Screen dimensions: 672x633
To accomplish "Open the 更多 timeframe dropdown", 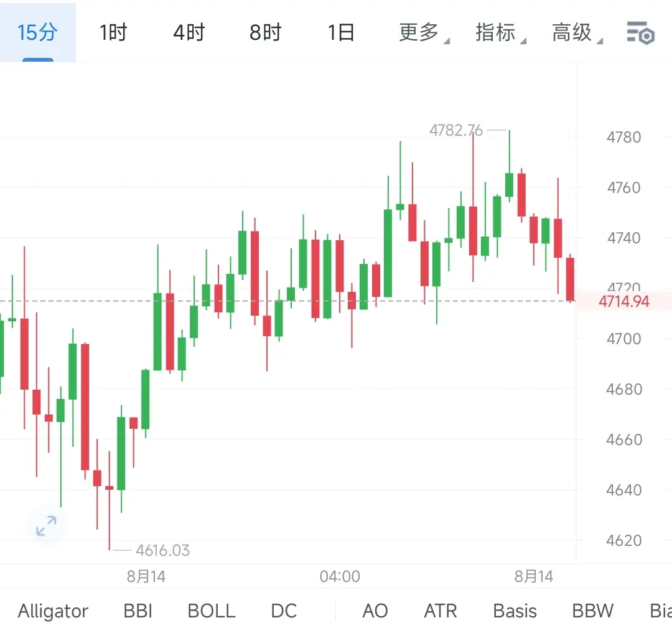I will 424,32.
